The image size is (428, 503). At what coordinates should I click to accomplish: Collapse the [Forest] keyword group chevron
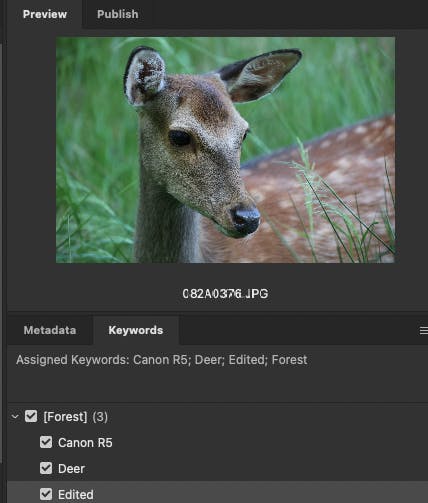click(15, 417)
